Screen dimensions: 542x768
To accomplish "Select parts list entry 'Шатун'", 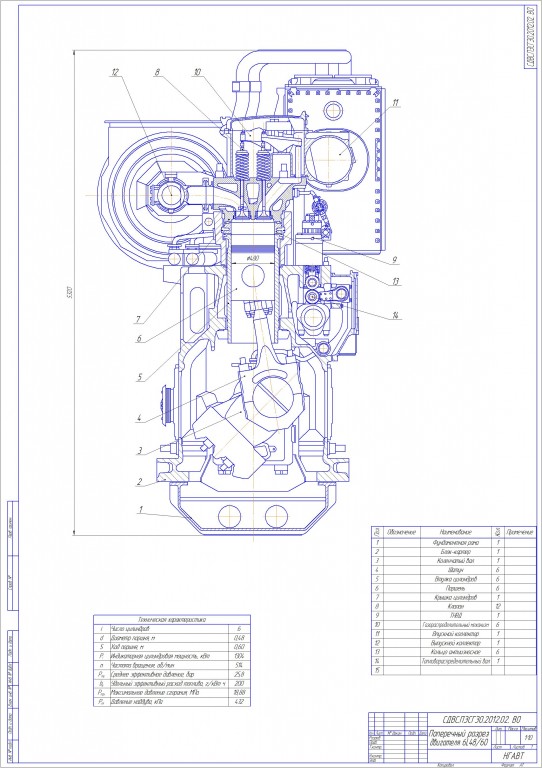I will coord(456,570).
